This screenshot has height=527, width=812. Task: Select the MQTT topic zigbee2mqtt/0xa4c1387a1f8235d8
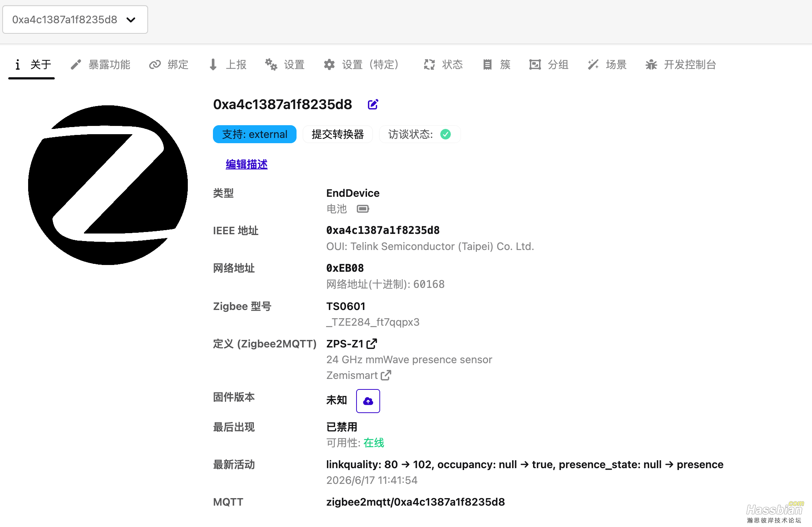(x=415, y=502)
